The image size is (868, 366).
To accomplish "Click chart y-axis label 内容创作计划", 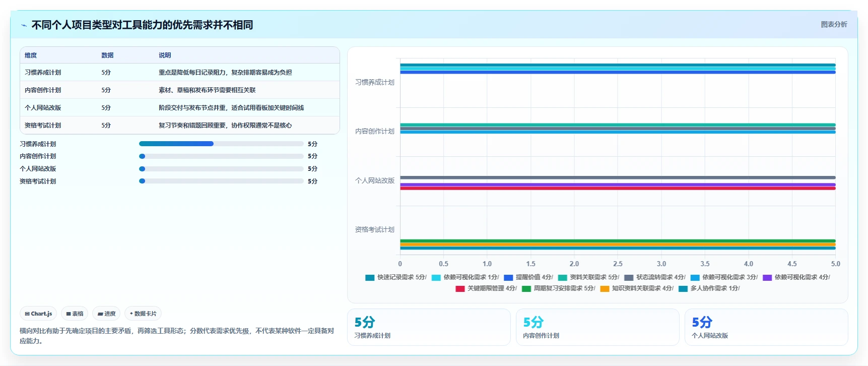I will click(375, 131).
